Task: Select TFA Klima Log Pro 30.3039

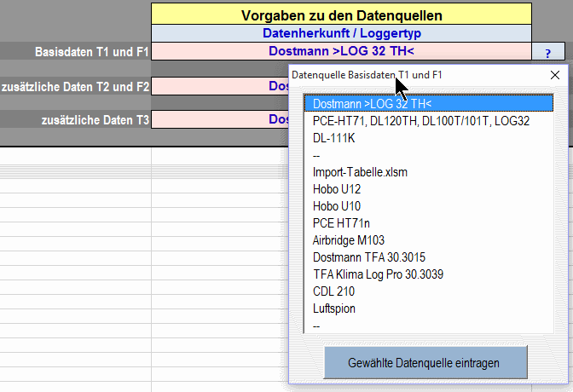Action: point(429,274)
